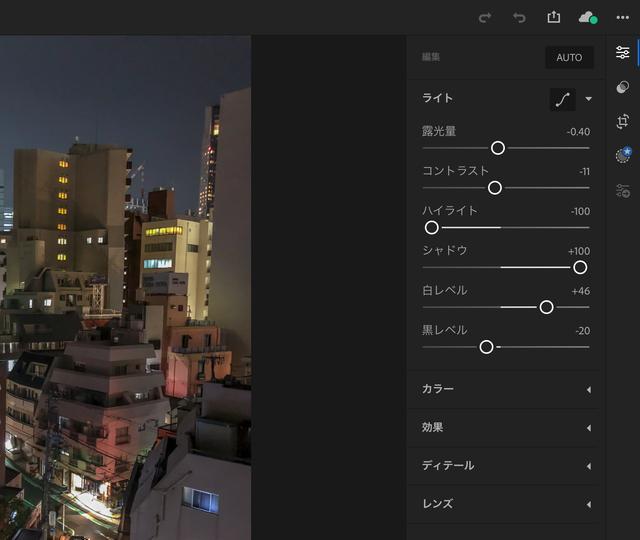Click the contrast value -11
The height and width of the screenshot is (540, 640).
[584, 171]
